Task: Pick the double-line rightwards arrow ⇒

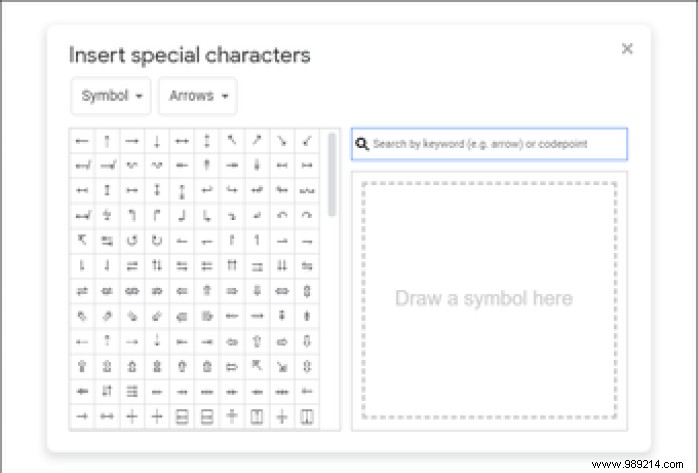Action: pyautogui.click(x=231, y=291)
